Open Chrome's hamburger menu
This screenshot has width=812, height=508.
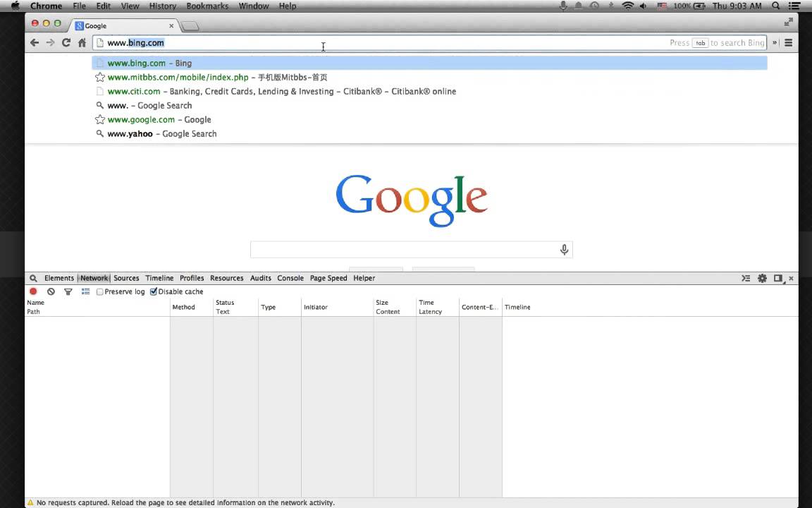[789, 43]
